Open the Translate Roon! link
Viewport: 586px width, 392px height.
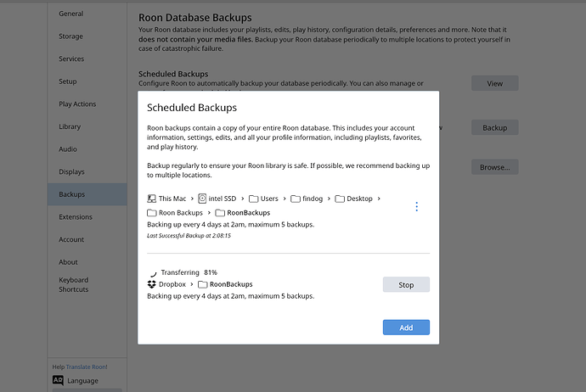tap(87, 367)
